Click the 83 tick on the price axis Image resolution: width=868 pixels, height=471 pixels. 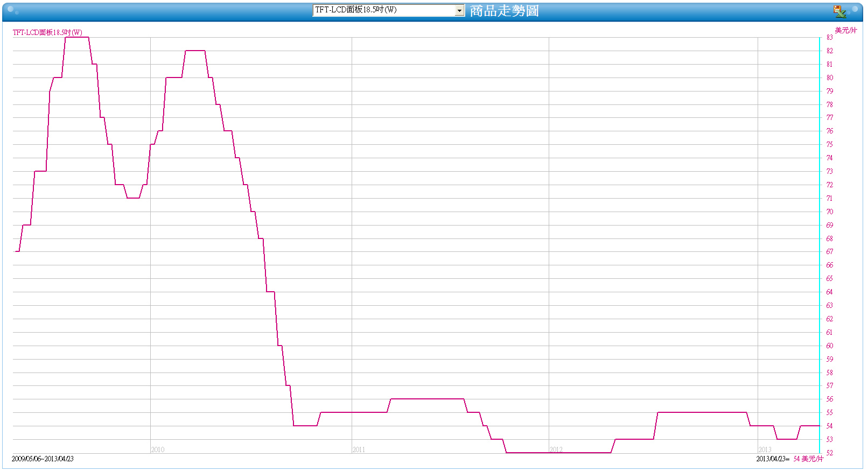tap(830, 38)
